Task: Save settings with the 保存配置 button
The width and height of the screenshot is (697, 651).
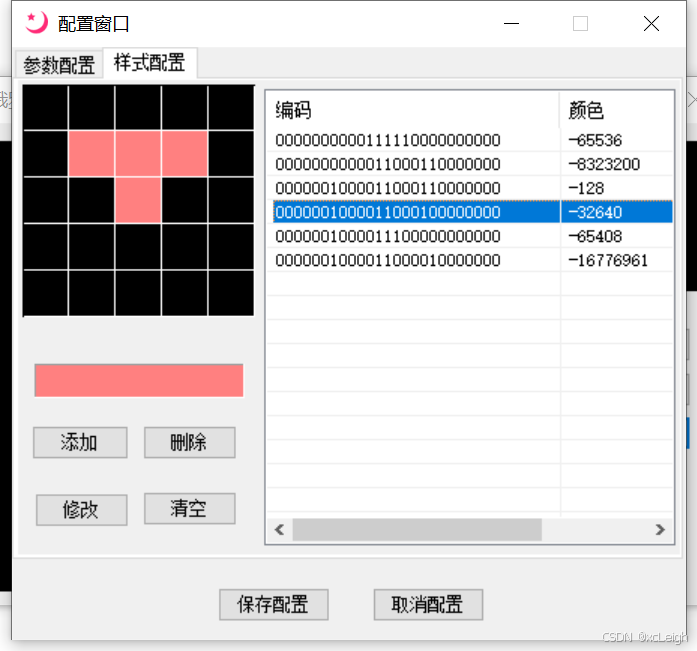Action: click(x=273, y=604)
